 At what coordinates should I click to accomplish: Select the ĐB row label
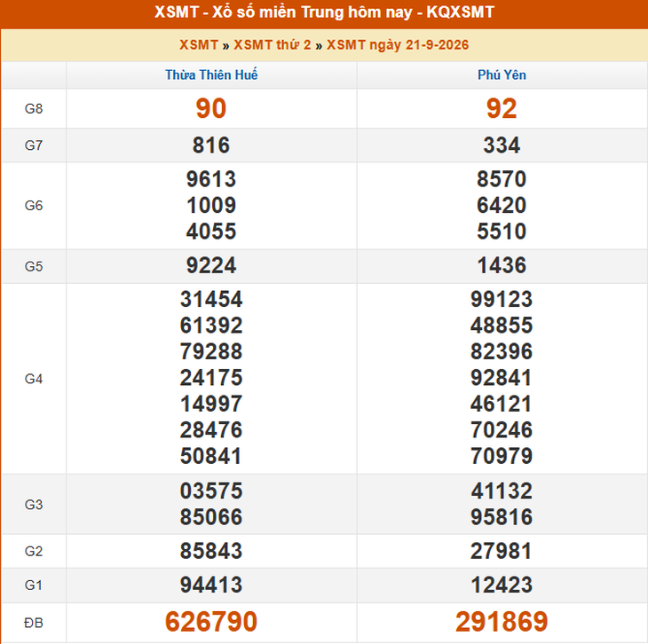(x=34, y=623)
